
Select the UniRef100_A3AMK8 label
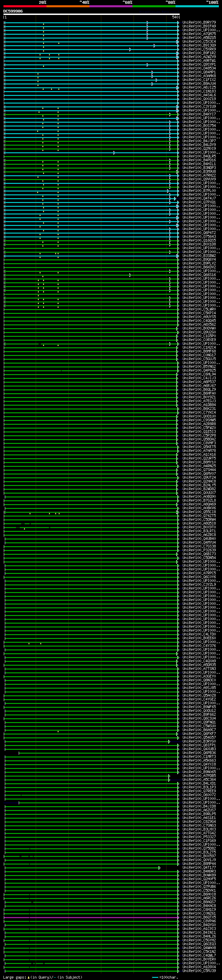pos(199,76)
